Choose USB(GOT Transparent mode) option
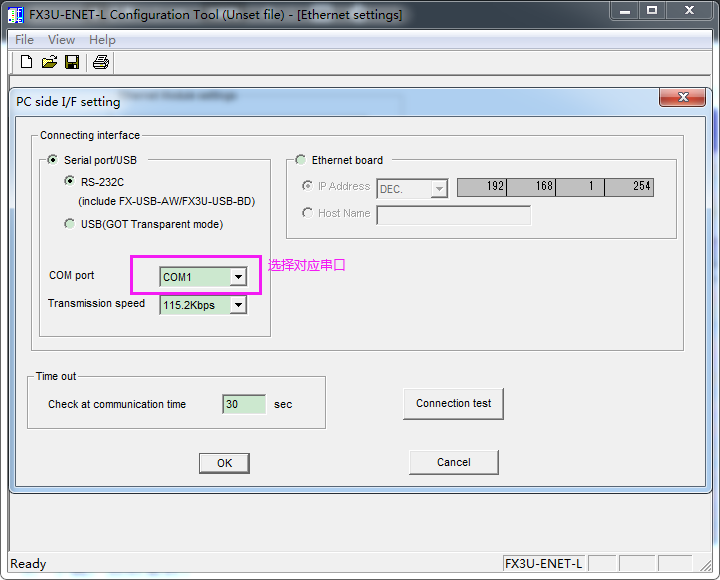The width and height of the screenshot is (720, 580). [x=69, y=224]
